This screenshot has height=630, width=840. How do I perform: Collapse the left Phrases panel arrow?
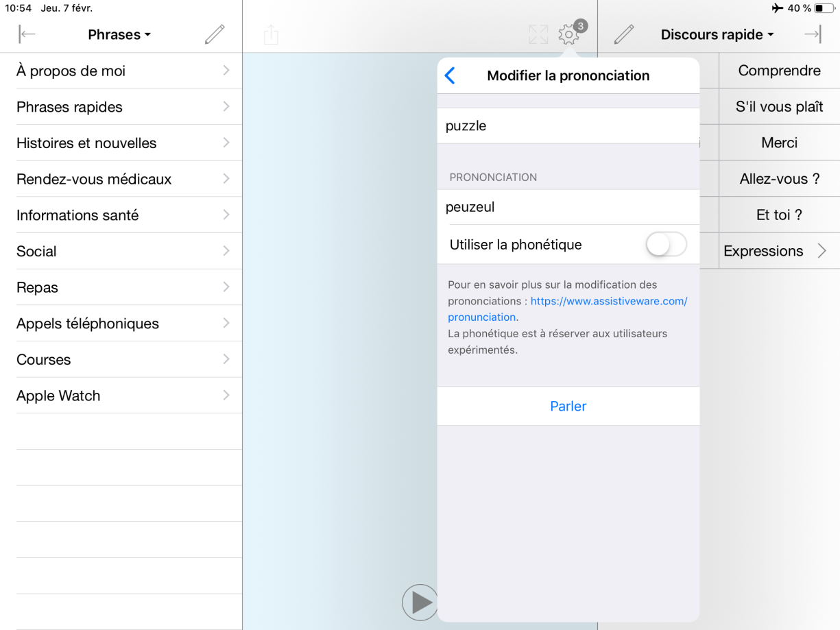(27, 34)
